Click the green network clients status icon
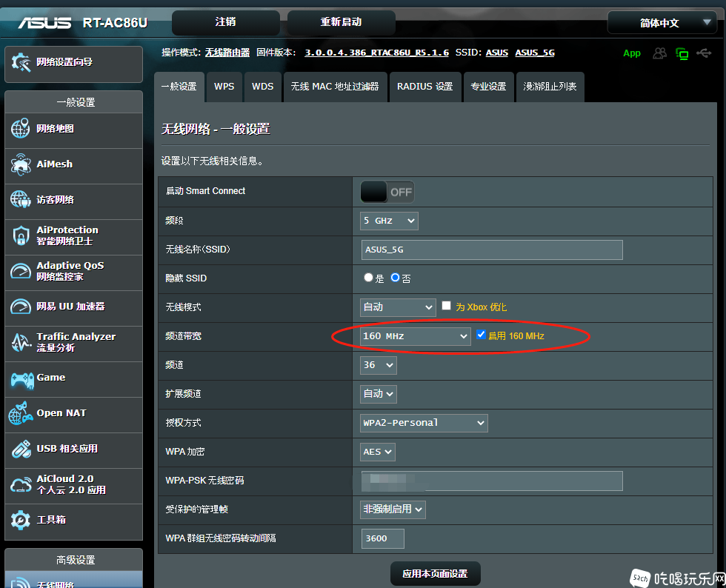 [682, 54]
